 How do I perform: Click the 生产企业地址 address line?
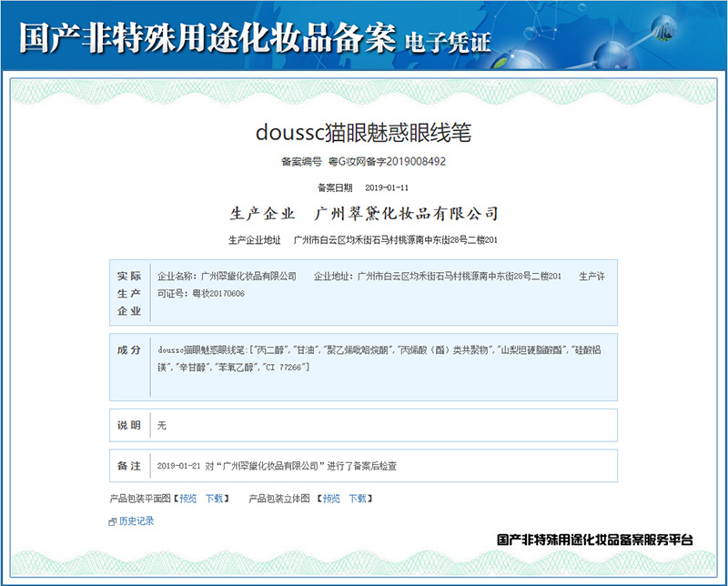pos(362,240)
